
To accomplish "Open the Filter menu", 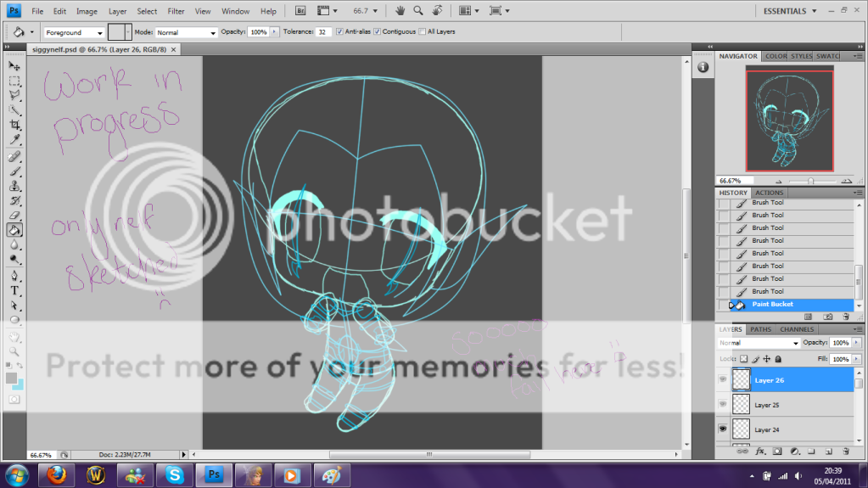I will (x=176, y=11).
